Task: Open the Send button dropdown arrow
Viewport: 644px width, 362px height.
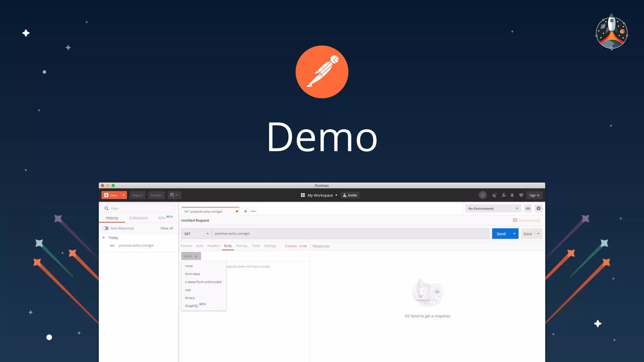Action: pos(514,233)
